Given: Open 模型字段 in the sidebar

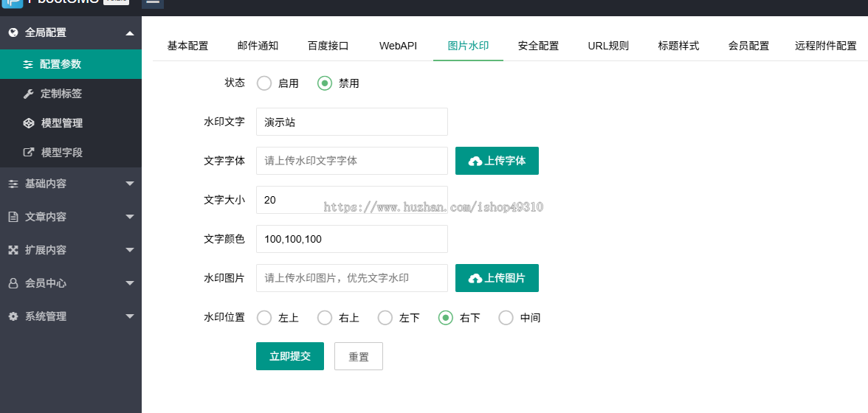Looking at the screenshot, I should 71,152.
